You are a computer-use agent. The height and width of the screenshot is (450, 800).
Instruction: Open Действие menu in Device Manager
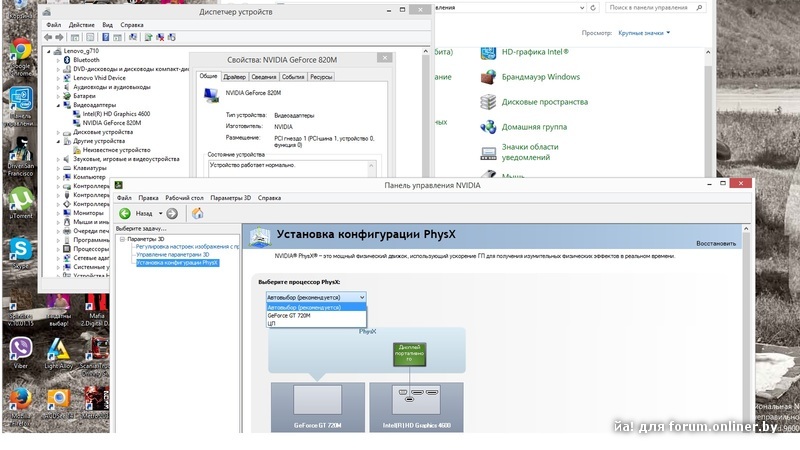coord(82,25)
